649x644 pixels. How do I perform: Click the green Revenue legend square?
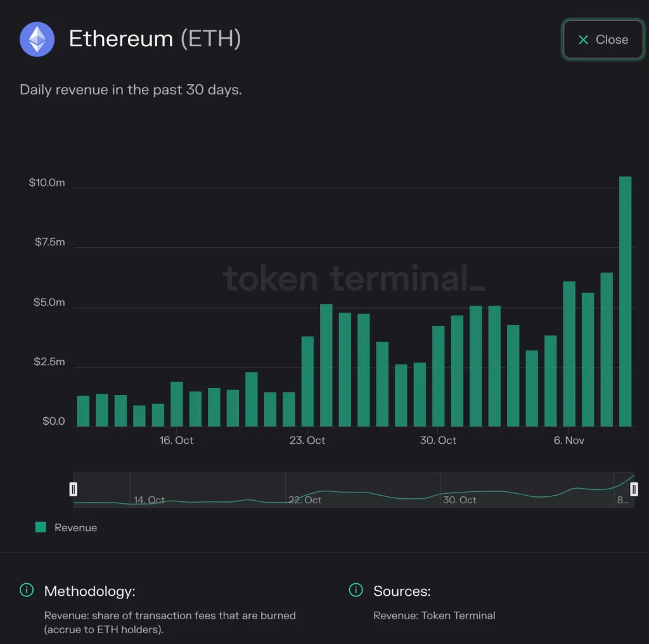click(39, 527)
